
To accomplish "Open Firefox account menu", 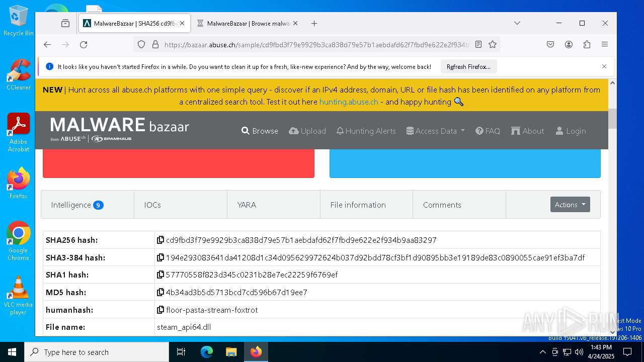I will (569, 44).
